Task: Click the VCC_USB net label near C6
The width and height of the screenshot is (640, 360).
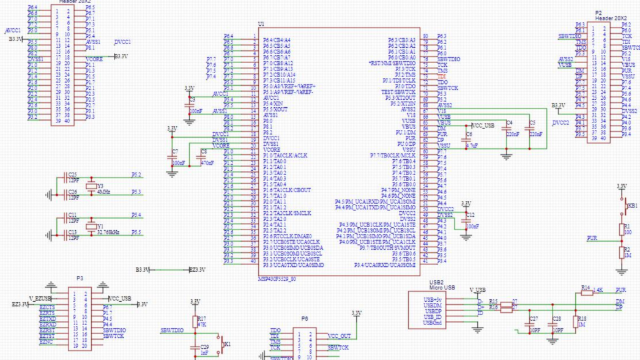Action: point(483,126)
